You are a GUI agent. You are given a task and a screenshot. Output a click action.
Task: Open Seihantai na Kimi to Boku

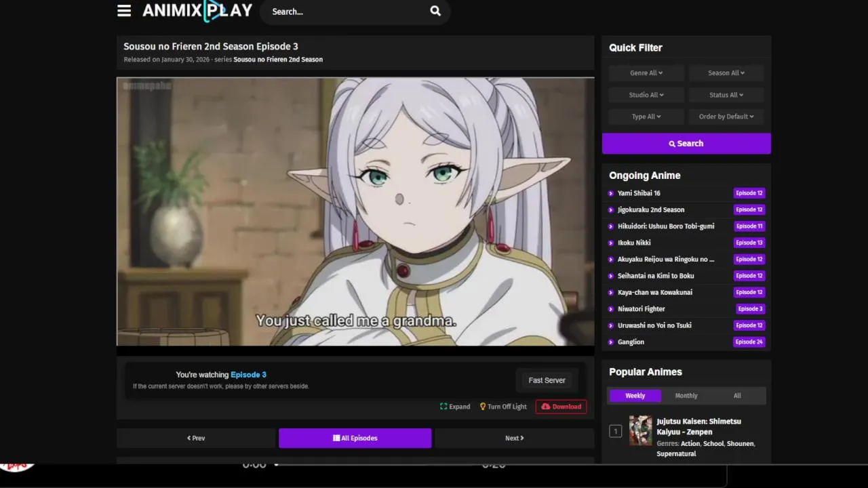coord(656,276)
